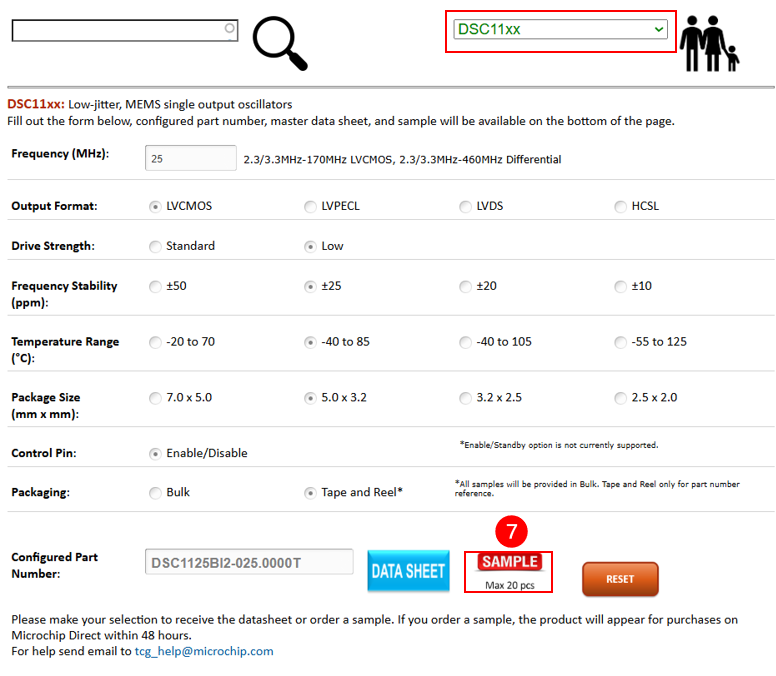776x676 pixels.
Task: Select HCSL output format
Action: [x=620, y=206]
